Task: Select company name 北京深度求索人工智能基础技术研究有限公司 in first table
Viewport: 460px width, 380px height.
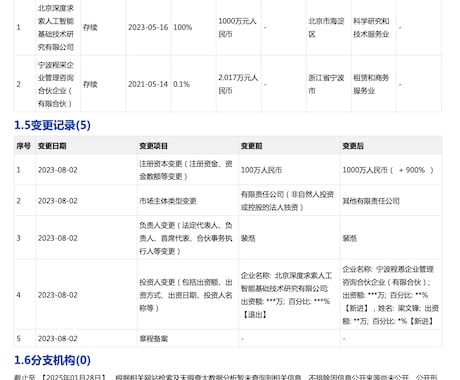Action: click(56, 27)
